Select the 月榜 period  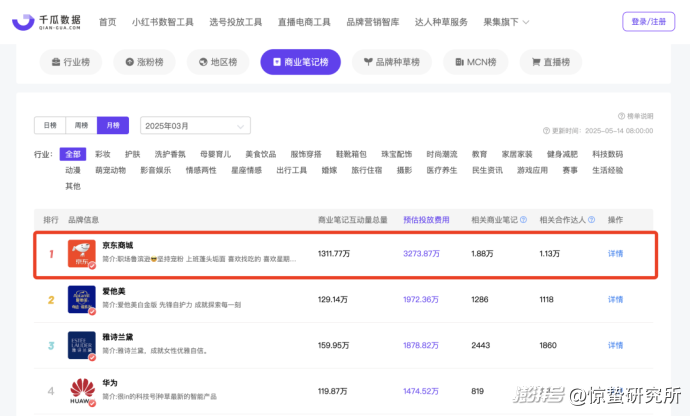pyautogui.click(x=113, y=125)
